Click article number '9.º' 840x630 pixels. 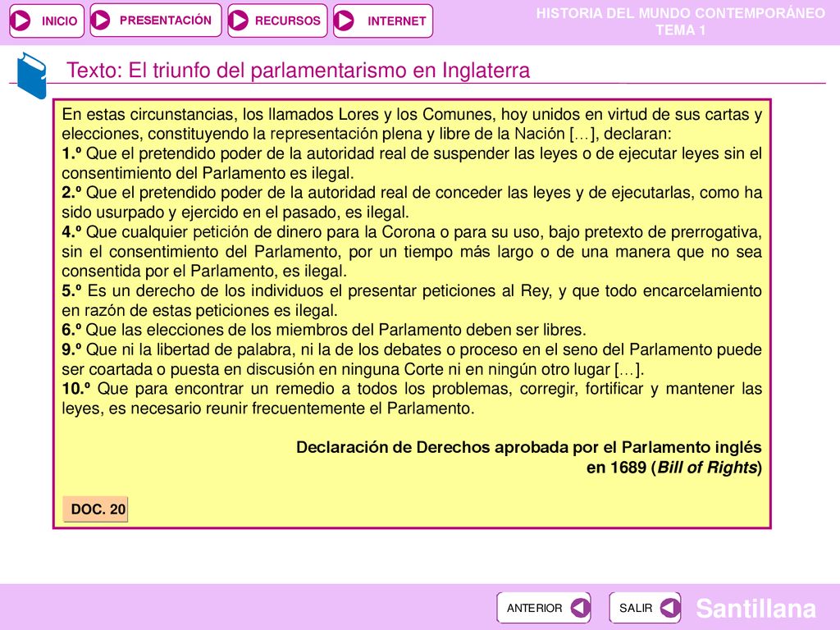pos(71,349)
